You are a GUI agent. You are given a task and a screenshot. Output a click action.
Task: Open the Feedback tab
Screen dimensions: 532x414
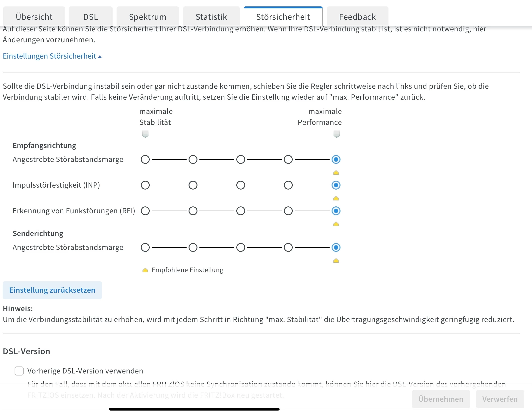[x=357, y=17]
